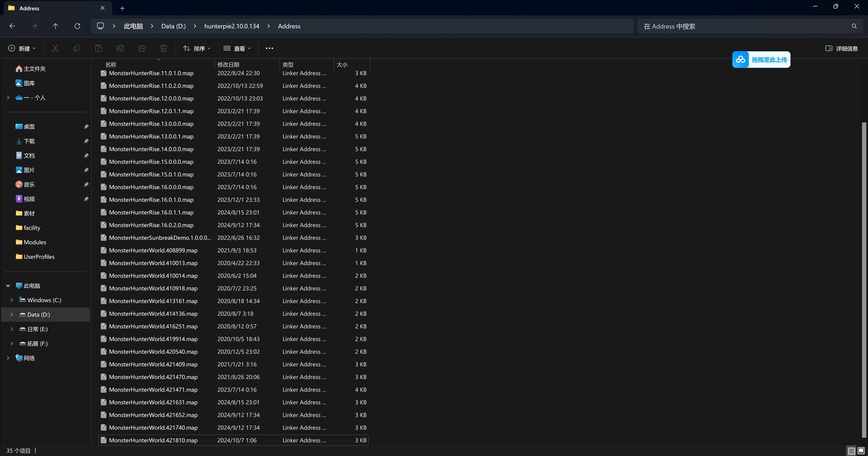Expand the Windows (C:) drive node
Viewport: 868px width, 456px height.
coord(12,300)
